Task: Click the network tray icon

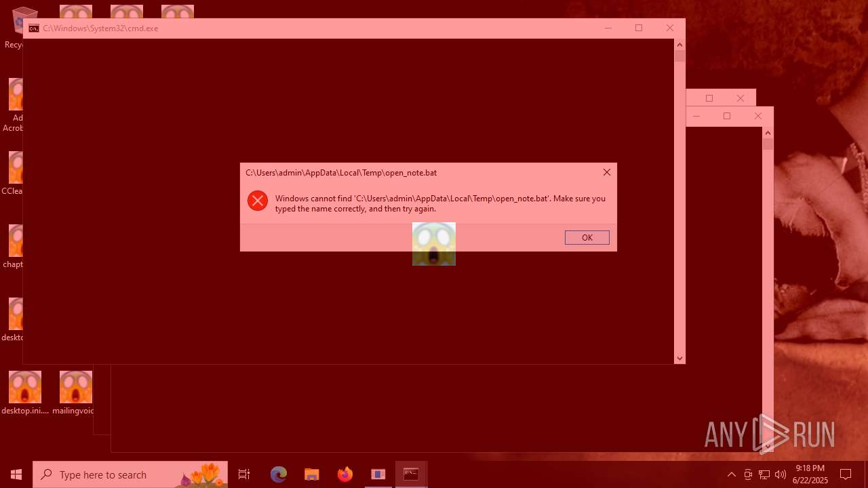Action: pos(764,474)
